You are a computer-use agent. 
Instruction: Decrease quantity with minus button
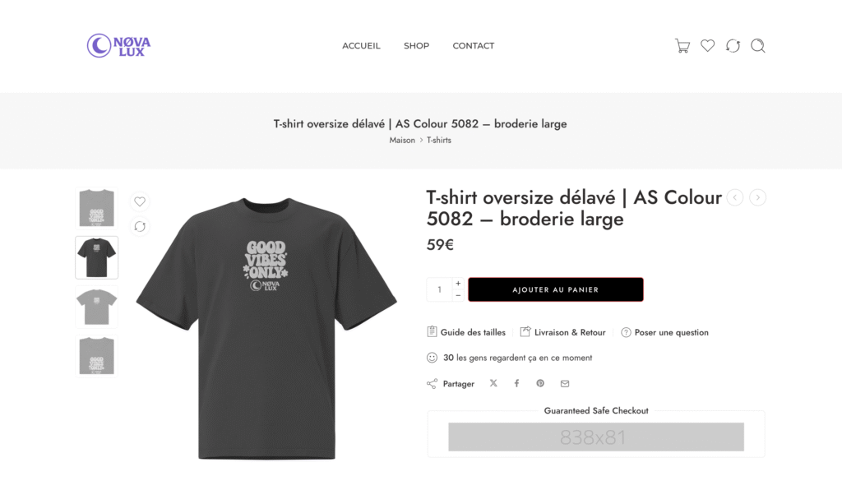click(x=458, y=295)
